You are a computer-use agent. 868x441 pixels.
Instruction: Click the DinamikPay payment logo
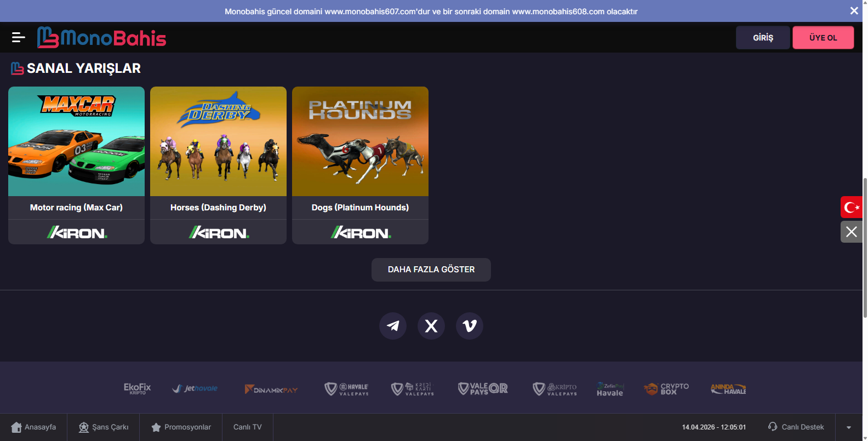271,390
